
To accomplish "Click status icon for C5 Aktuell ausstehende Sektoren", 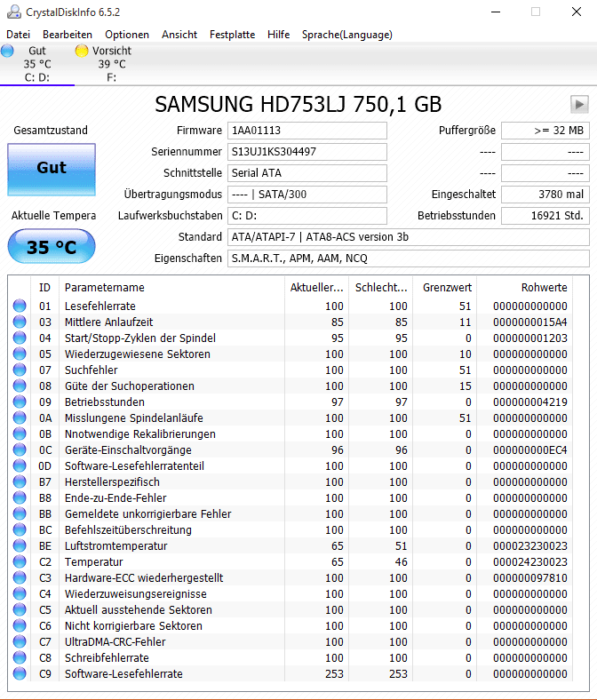I will click(20, 609).
